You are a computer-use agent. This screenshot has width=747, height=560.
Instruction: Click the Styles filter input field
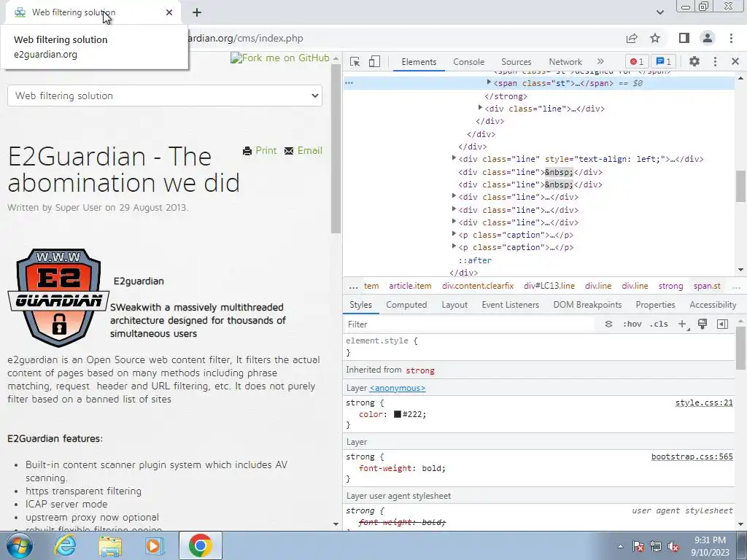(x=469, y=324)
